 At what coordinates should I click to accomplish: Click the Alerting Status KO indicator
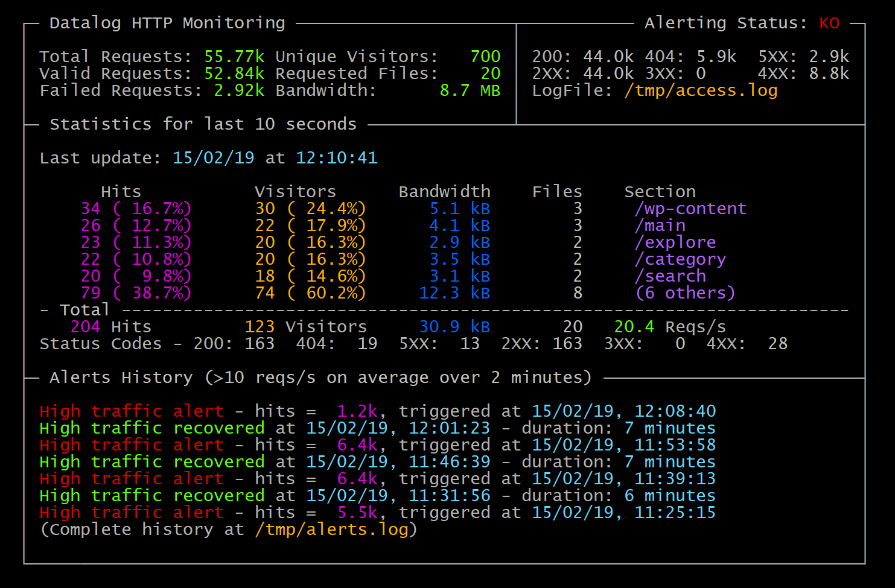(x=829, y=23)
